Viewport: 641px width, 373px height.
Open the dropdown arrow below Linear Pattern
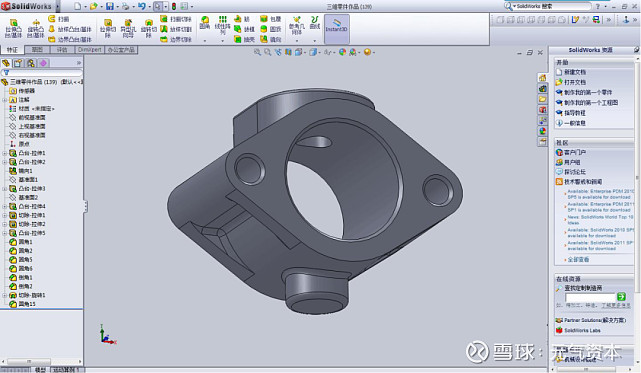[x=223, y=40]
